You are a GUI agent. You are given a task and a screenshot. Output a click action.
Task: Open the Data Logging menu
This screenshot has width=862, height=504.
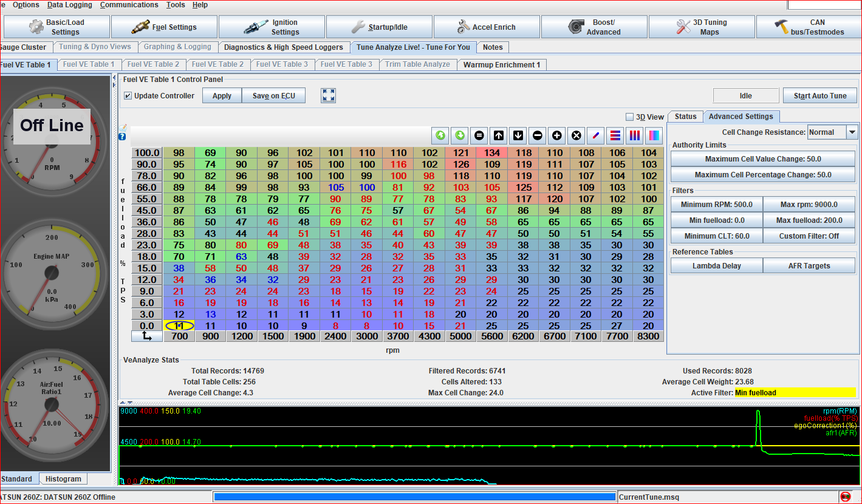point(70,5)
